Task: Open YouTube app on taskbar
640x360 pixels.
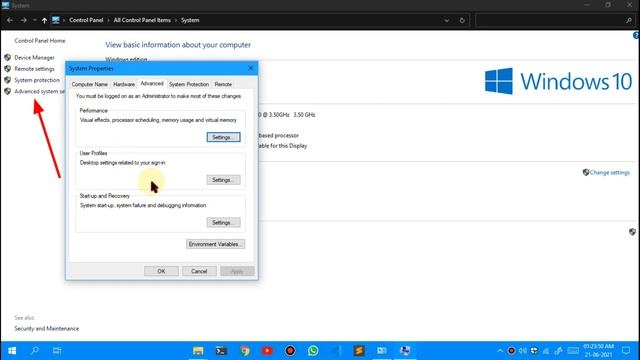Action: 267,351
